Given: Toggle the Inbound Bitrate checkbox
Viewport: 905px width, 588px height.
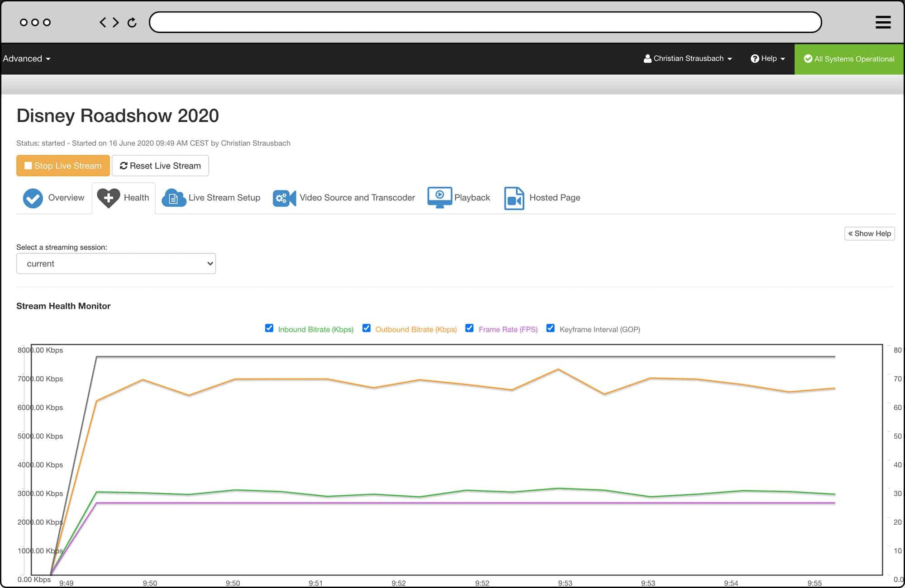Looking at the screenshot, I should 269,328.
